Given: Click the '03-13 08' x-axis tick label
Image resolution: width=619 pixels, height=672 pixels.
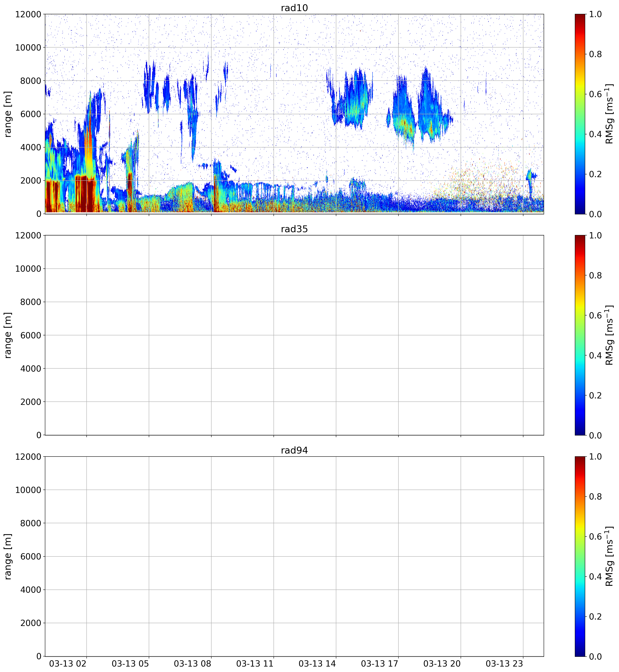Looking at the screenshot, I should click(x=193, y=664).
